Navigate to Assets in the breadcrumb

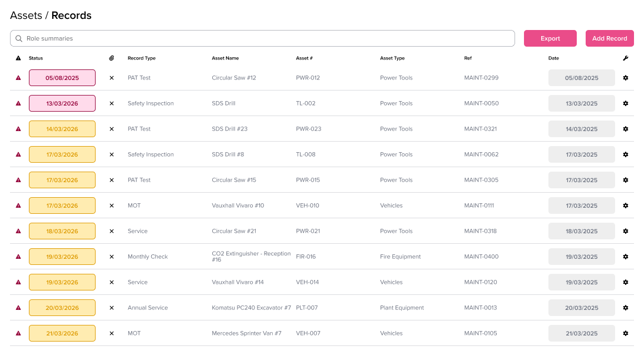(26, 16)
